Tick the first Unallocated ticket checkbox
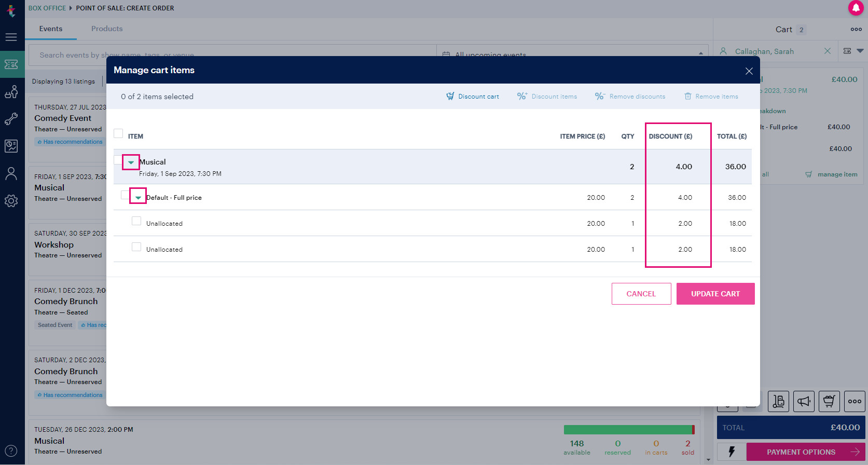 tap(136, 221)
